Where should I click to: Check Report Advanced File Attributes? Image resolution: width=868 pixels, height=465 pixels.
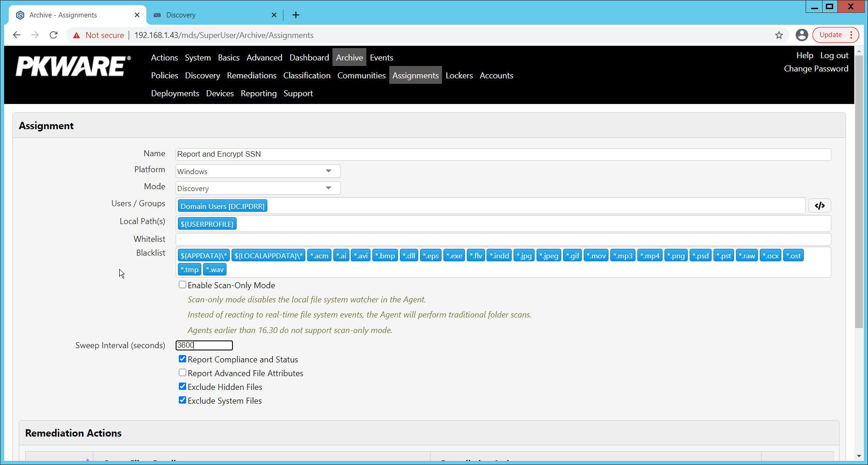pos(182,372)
